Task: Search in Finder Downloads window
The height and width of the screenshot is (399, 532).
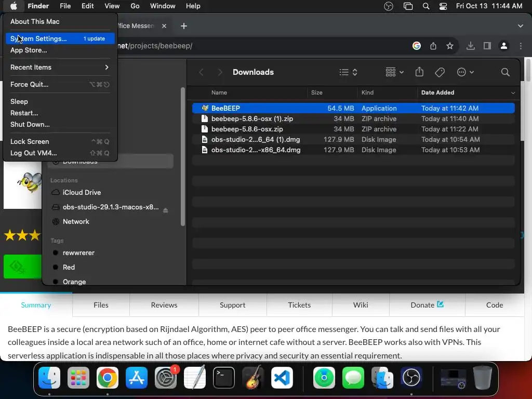Action: click(x=505, y=72)
